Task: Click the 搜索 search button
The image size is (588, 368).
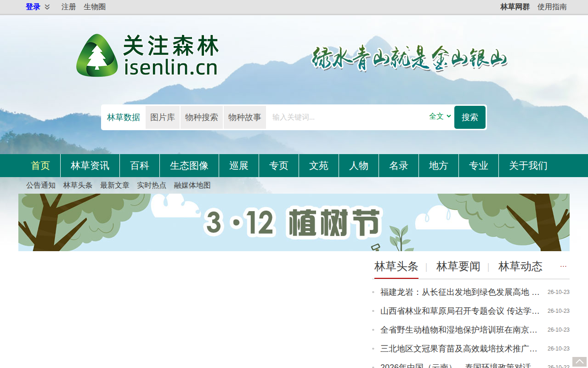Action: pos(470,117)
